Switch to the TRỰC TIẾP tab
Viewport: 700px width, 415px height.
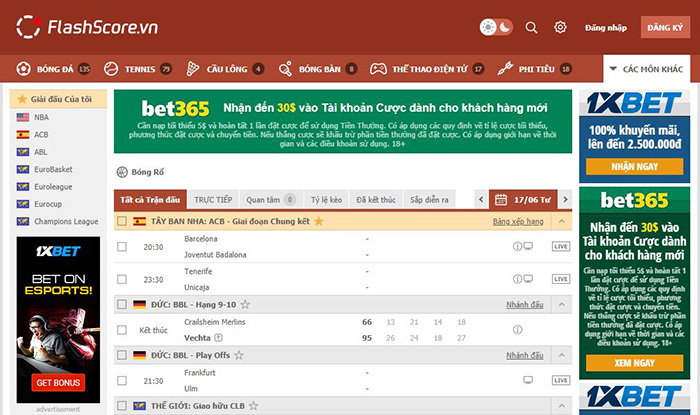(x=213, y=200)
